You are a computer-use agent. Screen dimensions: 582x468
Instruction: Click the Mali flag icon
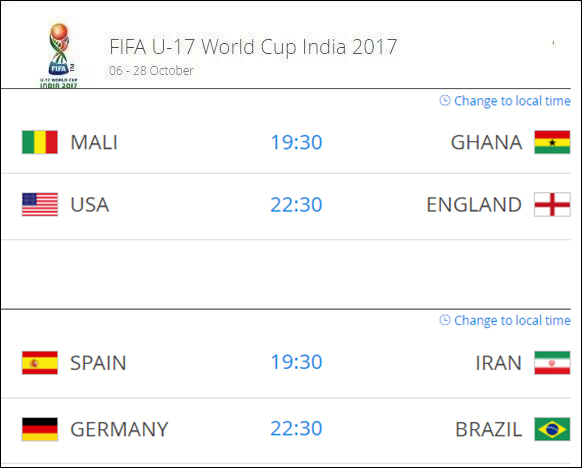(x=40, y=142)
